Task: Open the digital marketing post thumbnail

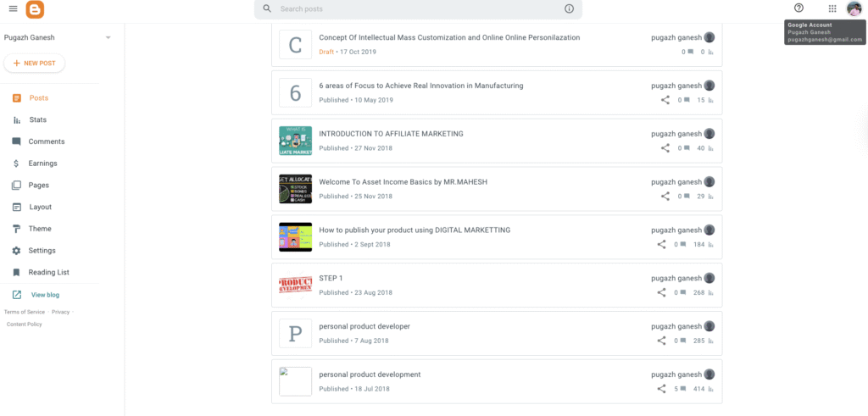Action: pyautogui.click(x=295, y=236)
